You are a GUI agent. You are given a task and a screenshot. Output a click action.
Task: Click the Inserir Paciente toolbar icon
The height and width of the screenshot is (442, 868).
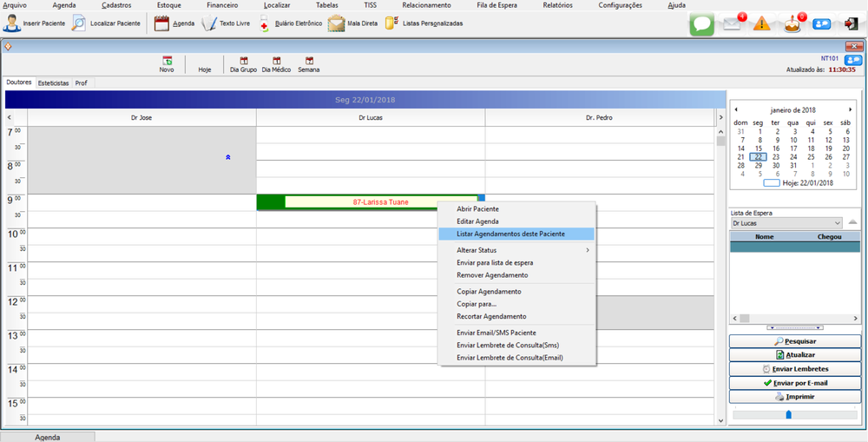pos(12,23)
